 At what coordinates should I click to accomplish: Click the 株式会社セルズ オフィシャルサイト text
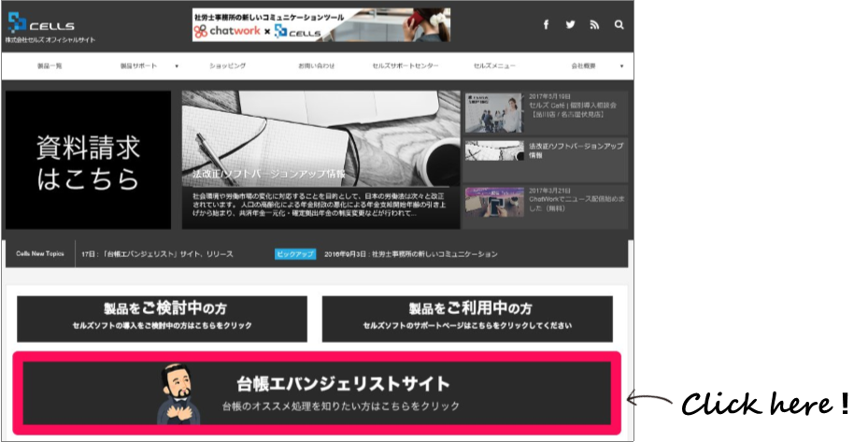(50, 40)
